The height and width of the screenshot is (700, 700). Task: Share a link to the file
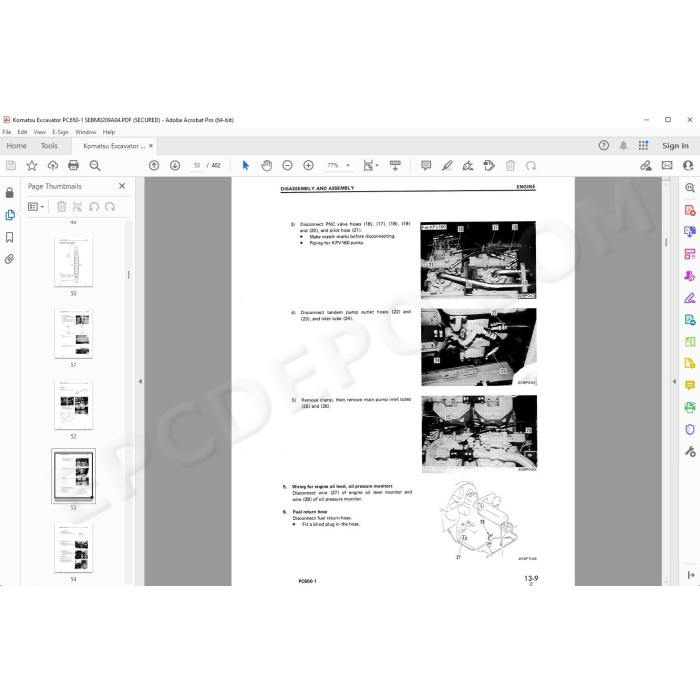click(x=646, y=166)
